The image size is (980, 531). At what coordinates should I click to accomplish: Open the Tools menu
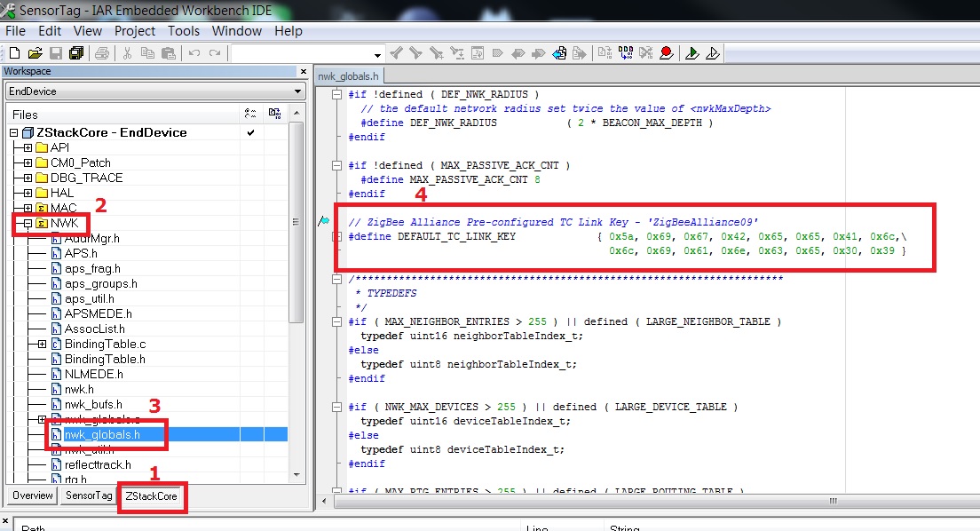(184, 31)
